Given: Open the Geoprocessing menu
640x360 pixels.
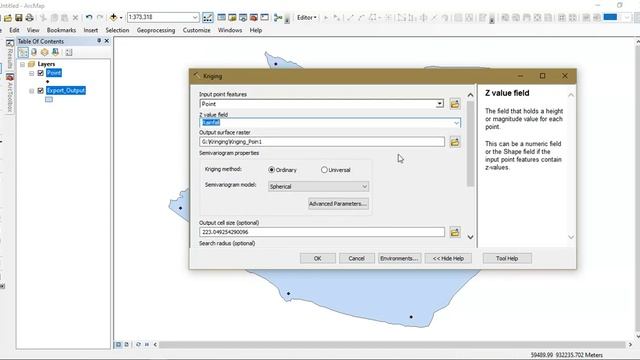Looking at the screenshot, I should [x=156, y=30].
